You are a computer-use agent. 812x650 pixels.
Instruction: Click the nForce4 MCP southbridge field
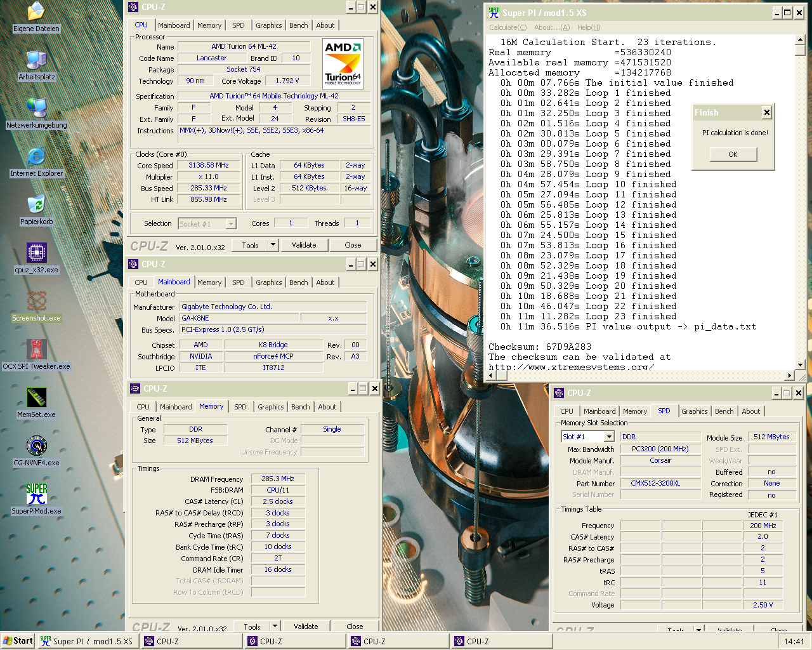[x=273, y=356]
